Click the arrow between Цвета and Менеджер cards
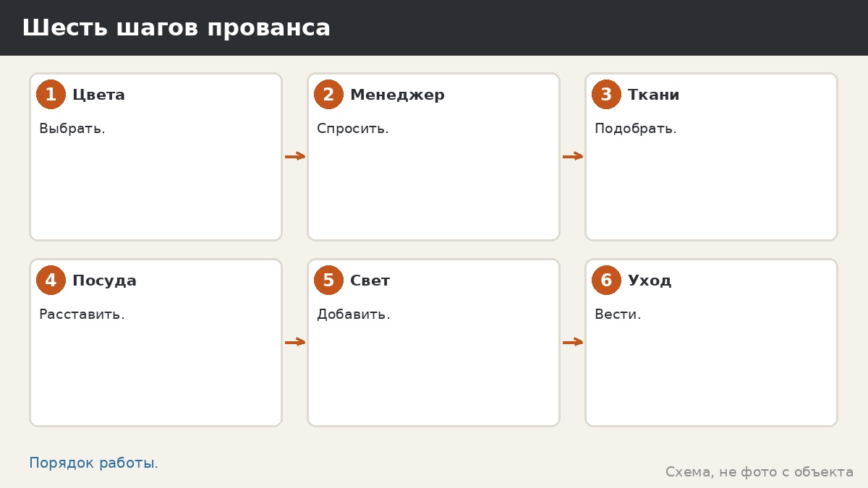 click(x=295, y=156)
